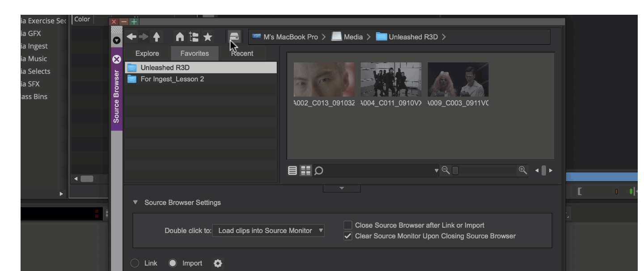Click the Media path segment label
Screen dimensions: 644x271
pyautogui.click(x=353, y=37)
